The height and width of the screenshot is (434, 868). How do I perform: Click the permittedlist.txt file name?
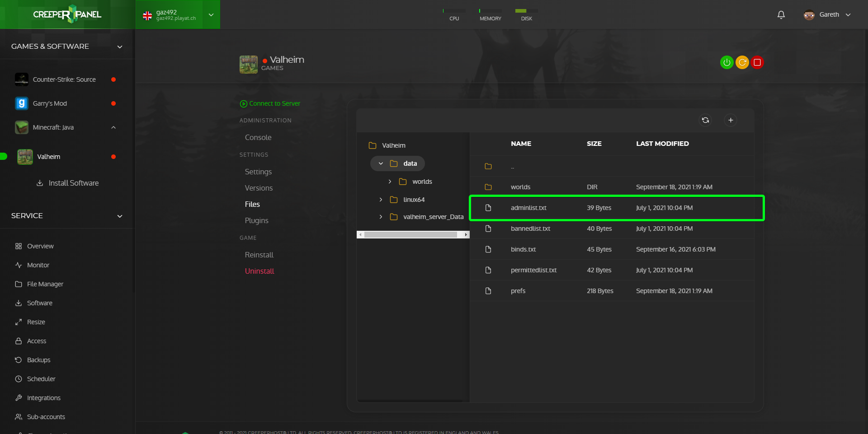click(533, 270)
